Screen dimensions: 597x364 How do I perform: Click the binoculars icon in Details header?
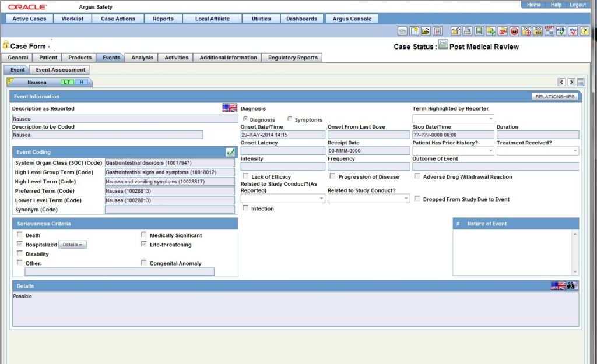(x=571, y=286)
